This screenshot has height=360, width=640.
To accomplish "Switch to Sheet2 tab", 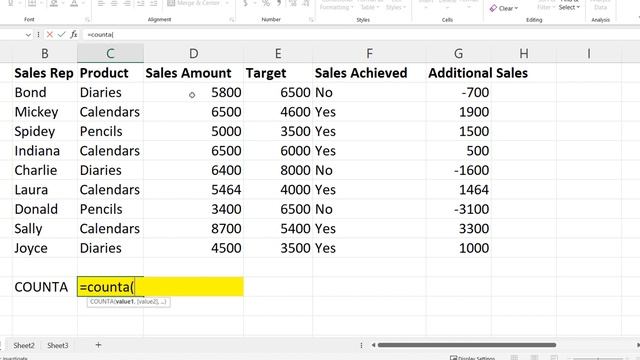I will pyautogui.click(x=24, y=345).
